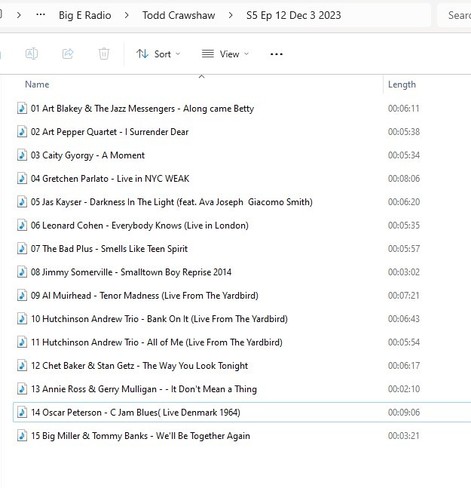Click the Search box
This screenshot has width=471, height=488.
(455, 15)
